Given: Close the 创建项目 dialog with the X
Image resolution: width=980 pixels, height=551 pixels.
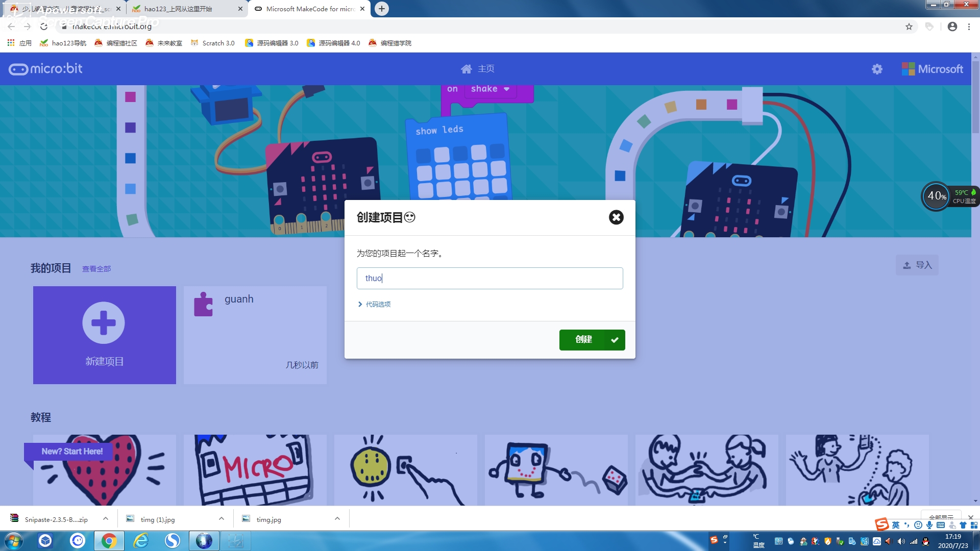Looking at the screenshot, I should pyautogui.click(x=616, y=217).
